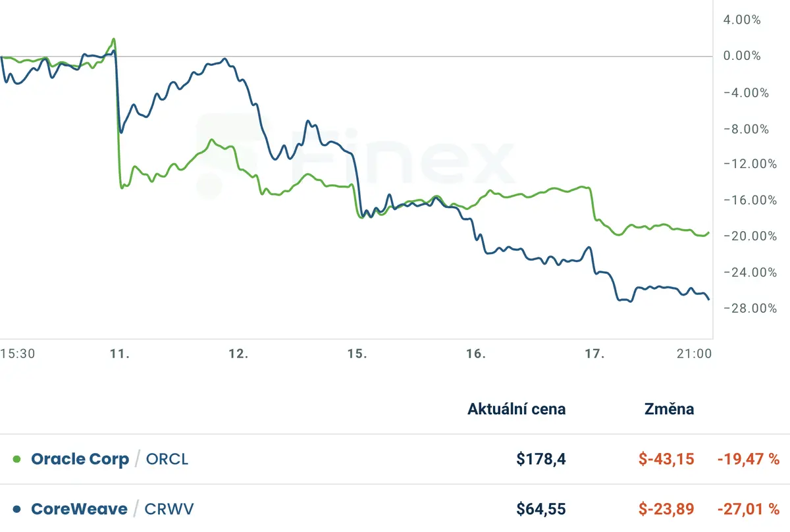This screenshot has width=790, height=532.
Task: Select the 11. date axis label
Action: click(120, 354)
